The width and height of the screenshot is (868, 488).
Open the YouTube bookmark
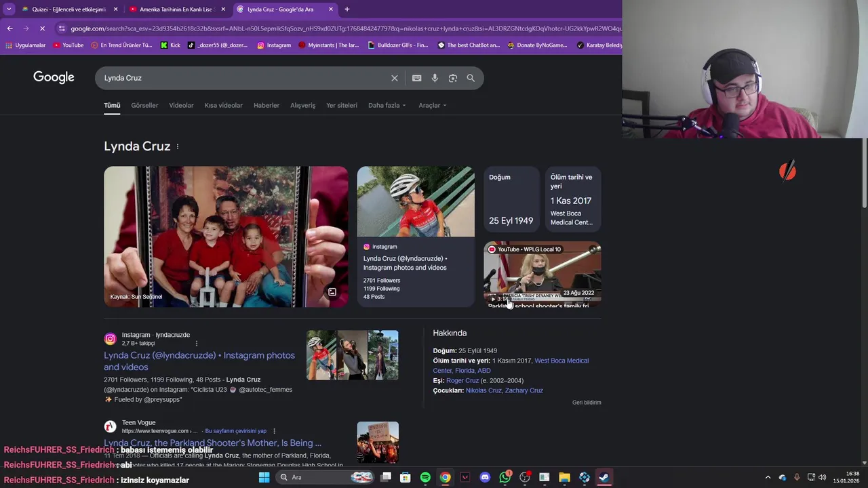pyautogui.click(x=68, y=45)
